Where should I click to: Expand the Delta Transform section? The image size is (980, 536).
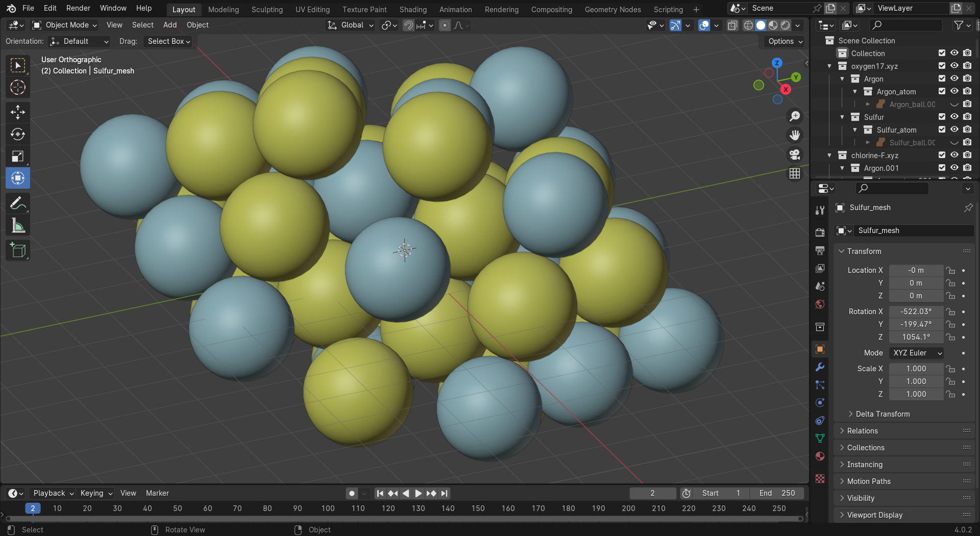tap(882, 414)
